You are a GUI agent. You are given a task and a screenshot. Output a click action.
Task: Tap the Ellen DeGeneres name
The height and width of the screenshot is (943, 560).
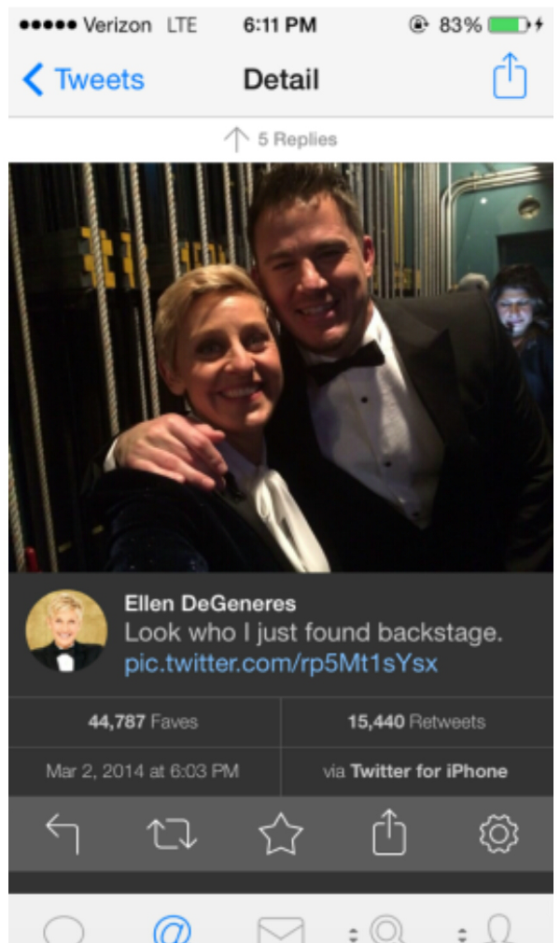click(210, 603)
